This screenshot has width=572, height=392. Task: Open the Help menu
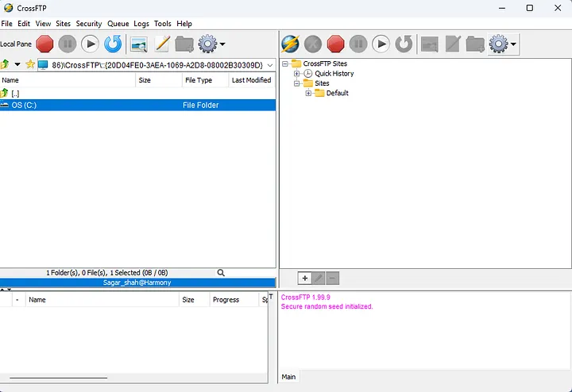tap(184, 24)
